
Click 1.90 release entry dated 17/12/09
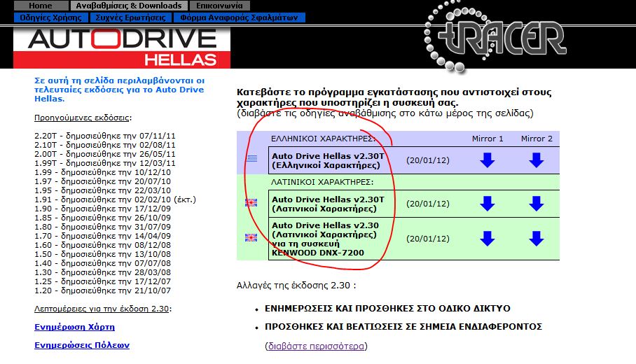(102, 209)
